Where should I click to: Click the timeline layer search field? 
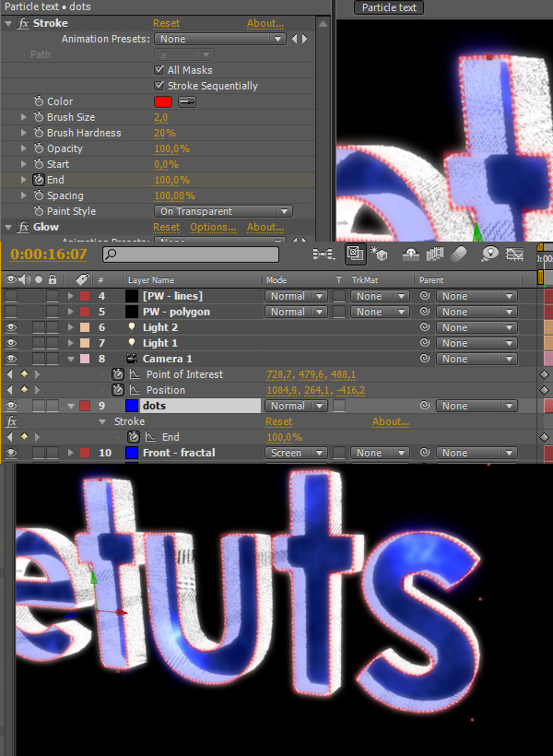[191, 254]
